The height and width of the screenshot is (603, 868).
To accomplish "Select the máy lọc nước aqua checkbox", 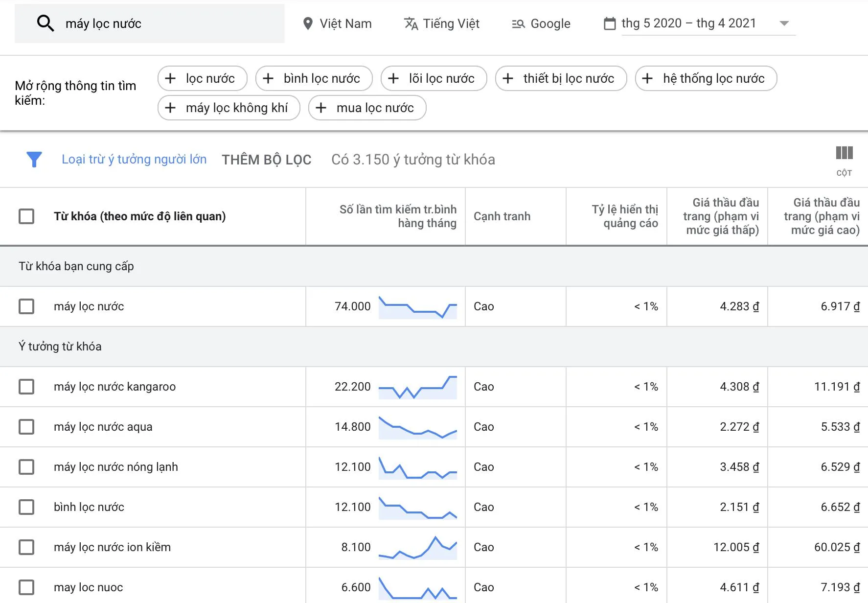I will pyautogui.click(x=26, y=427).
